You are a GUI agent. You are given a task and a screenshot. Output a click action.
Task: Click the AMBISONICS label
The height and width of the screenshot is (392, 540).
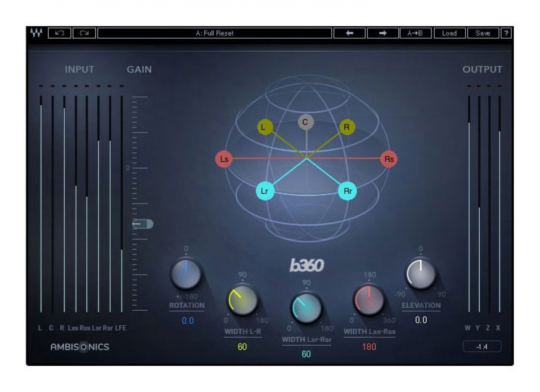[80, 347]
